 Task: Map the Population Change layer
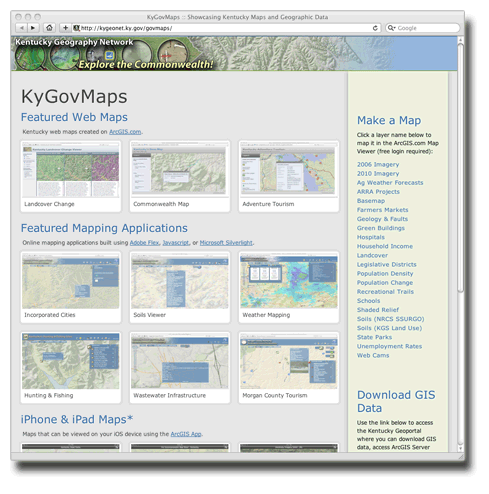(385, 283)
